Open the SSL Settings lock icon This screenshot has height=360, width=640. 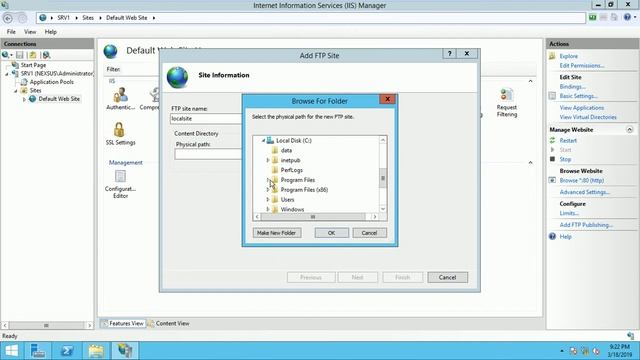[119, 130]
